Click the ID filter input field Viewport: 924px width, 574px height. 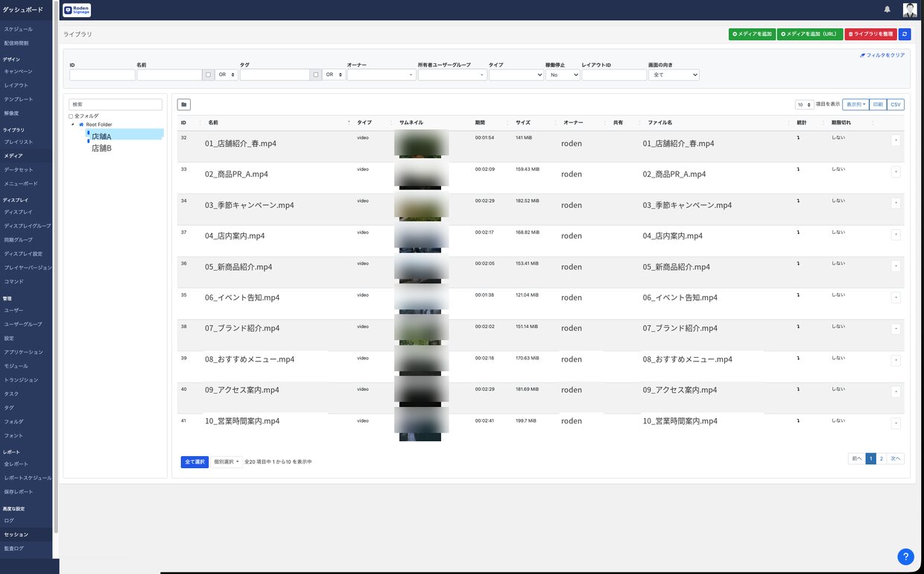[102, 75]
